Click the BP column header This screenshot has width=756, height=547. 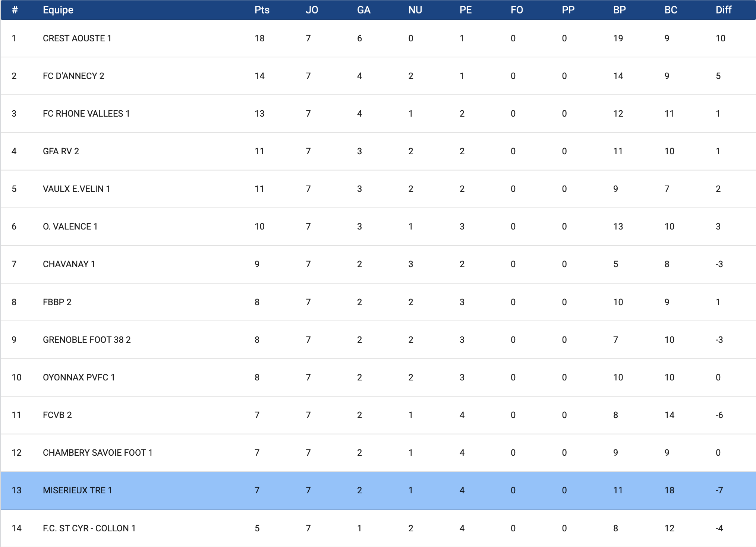tap(619, 10)
